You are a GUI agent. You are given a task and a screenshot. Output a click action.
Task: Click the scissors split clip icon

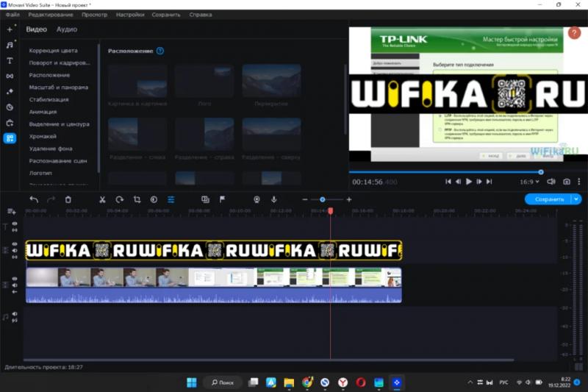click(x=102, y=199)
